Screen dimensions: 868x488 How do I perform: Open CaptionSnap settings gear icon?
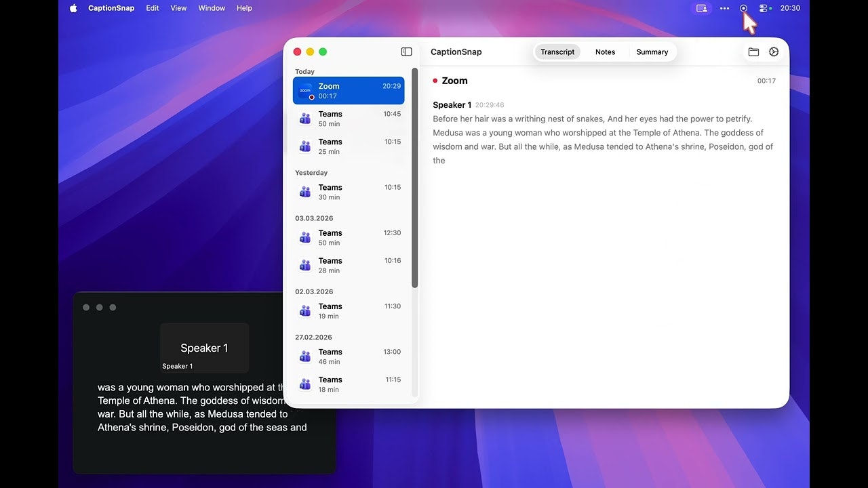(x=774, y=52)
